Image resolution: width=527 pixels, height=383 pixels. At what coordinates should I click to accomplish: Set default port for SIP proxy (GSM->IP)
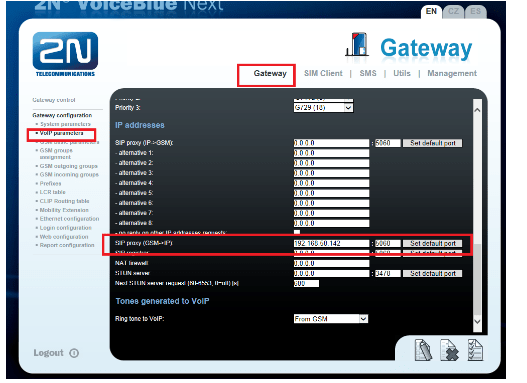tap(433, 243)
